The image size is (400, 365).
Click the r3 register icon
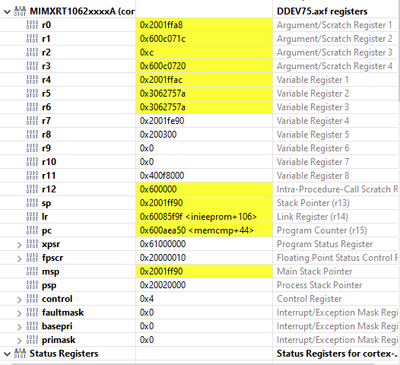(32, 66)
